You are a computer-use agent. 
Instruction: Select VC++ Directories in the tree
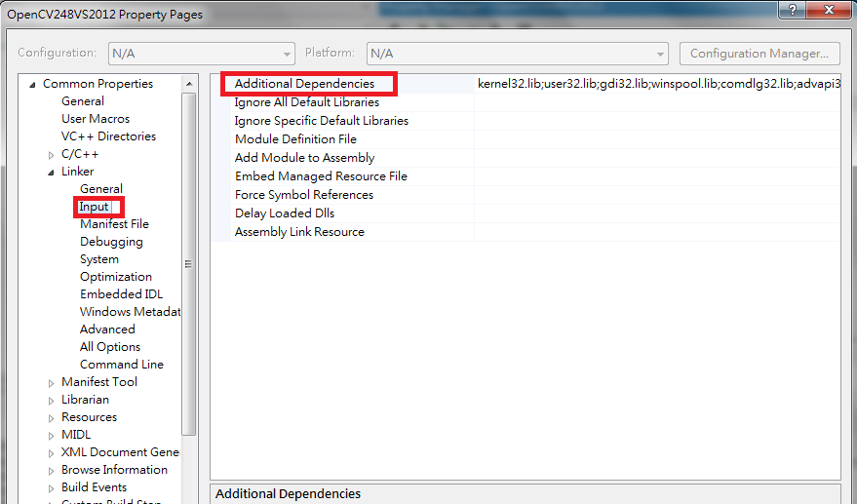(x=108, y=136)
